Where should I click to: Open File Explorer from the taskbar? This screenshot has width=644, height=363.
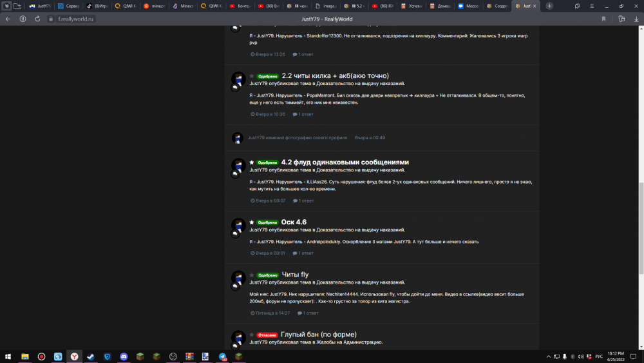pos(25,357)
